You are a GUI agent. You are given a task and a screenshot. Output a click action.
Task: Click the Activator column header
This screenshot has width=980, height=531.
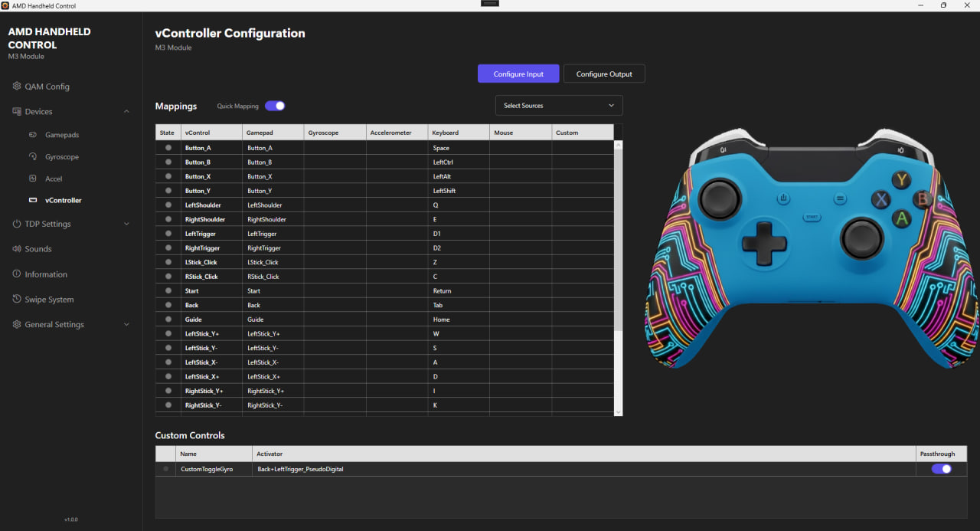click(584, 454)
